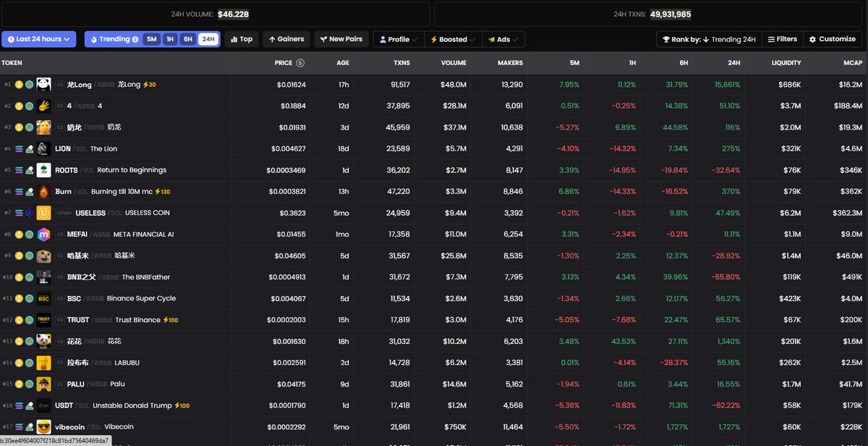Screen dimensions: 868x446
Task: Open the Filters button
Action: click(782, 39)
